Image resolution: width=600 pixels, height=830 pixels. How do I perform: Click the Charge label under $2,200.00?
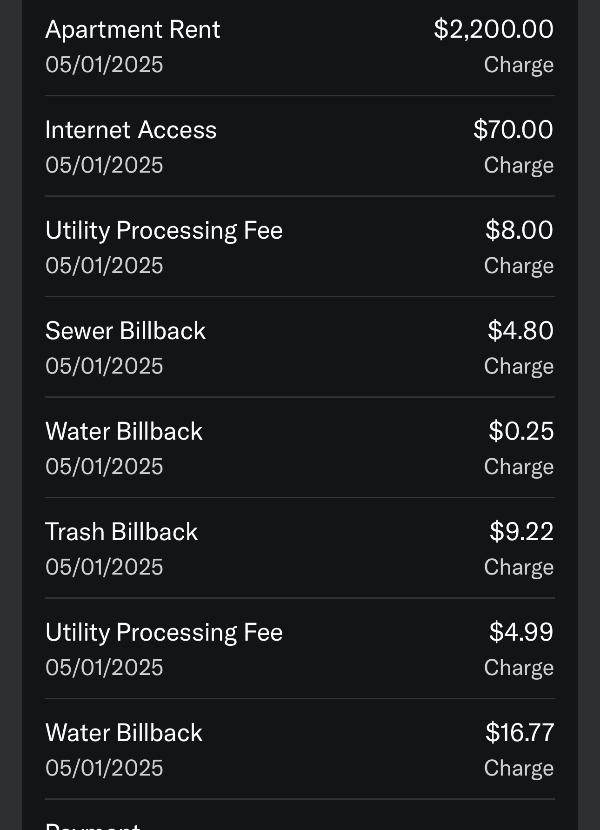519,65
